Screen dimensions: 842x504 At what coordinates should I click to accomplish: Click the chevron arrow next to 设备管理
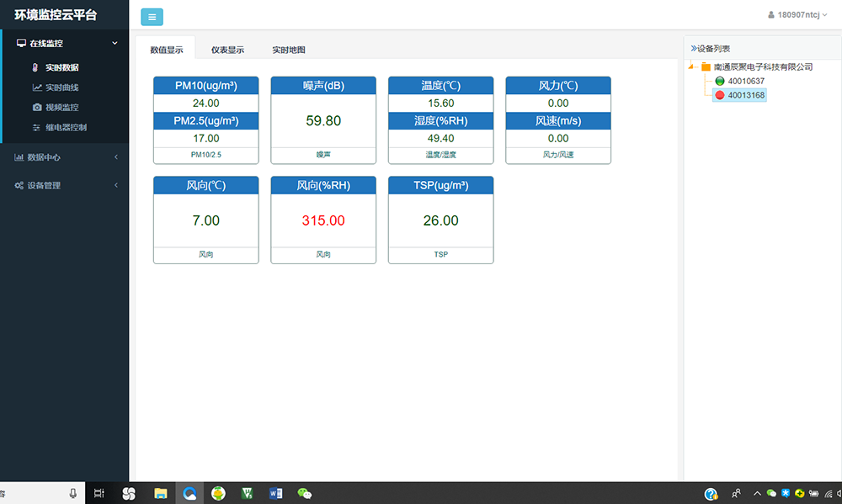(116, 185)
